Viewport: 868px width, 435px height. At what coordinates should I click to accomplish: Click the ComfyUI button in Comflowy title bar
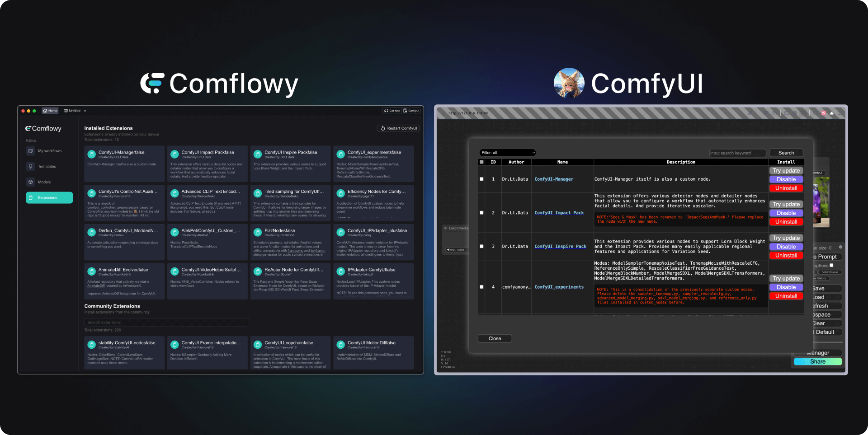(x=411, y=111)
